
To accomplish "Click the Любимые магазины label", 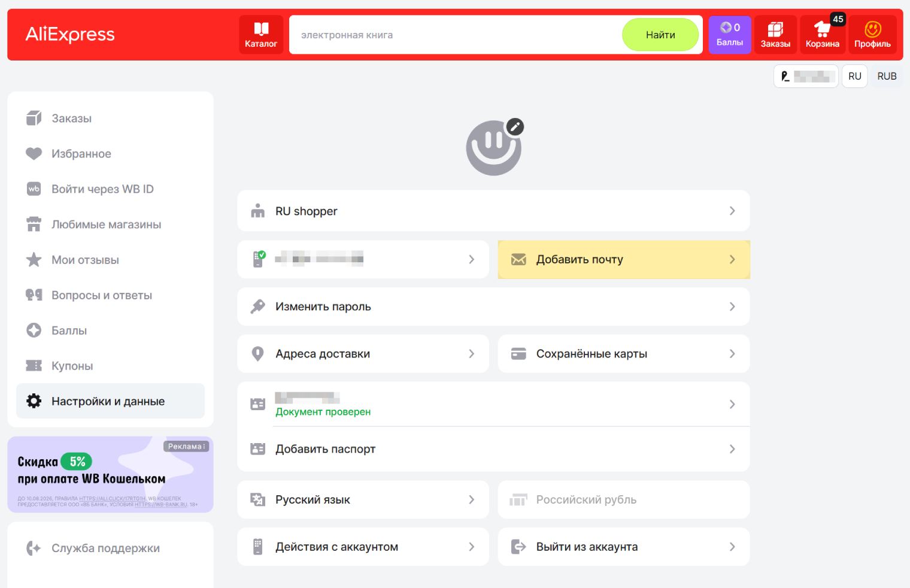I will (107, 224).
